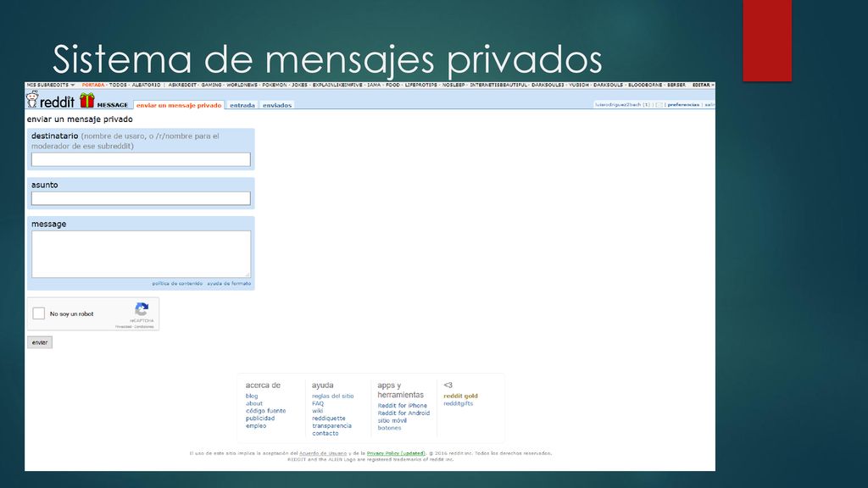The width and height of the screenshot is (868, 488).
Task: Open the YUGIOH subreddit link
Action: click(x=579, y=86)
